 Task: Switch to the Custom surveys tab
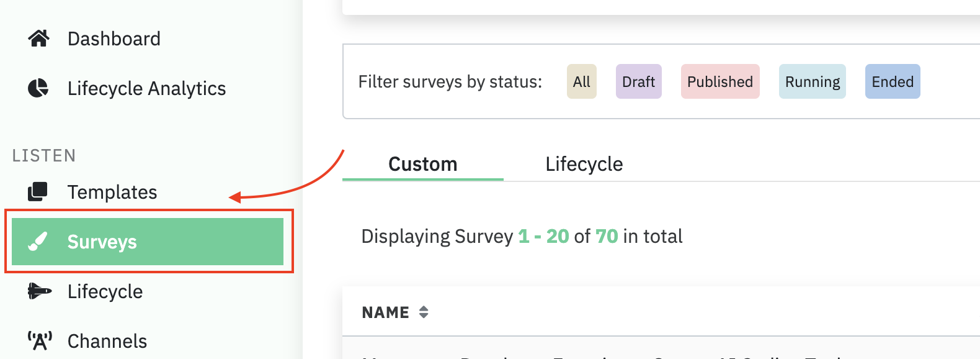422,164
